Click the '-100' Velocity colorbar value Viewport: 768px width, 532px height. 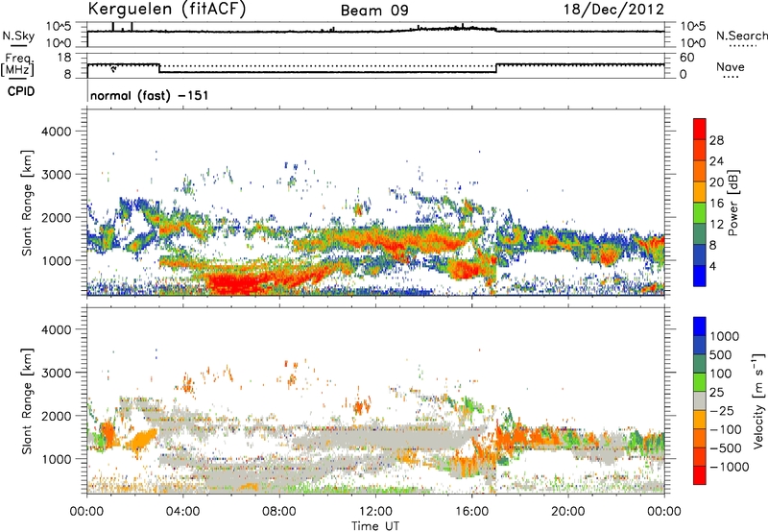(x=727, y=429)
